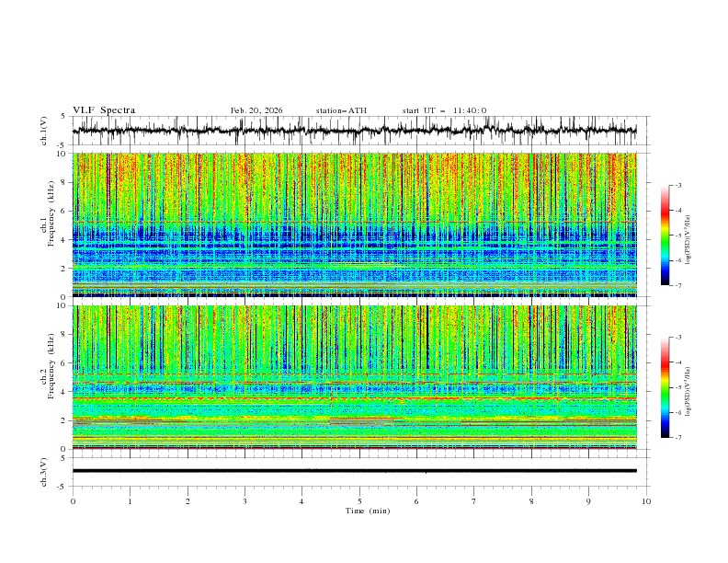Click the -6 tick on ch.2 colorbar

[x=677, y=412]
